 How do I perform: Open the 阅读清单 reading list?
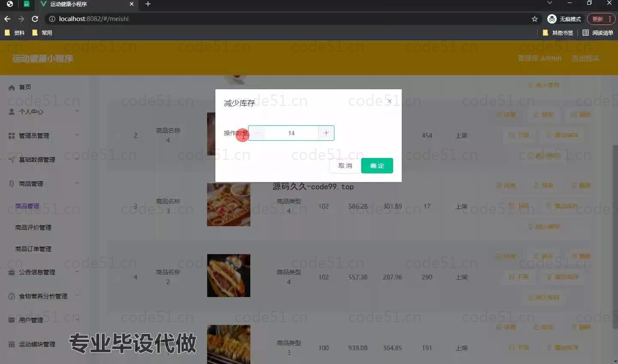[x=598, y=33]
